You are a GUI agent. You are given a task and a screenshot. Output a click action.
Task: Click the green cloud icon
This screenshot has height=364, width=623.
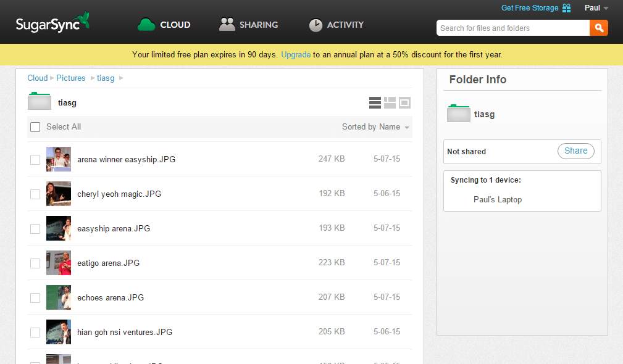[x=146, y=25]
